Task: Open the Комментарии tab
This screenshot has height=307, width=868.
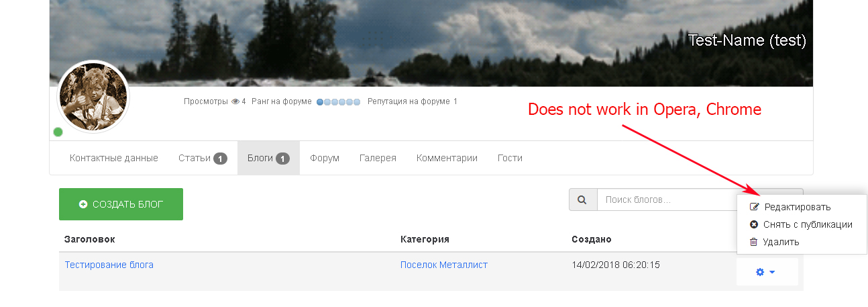Action: [x=447, y=158]
